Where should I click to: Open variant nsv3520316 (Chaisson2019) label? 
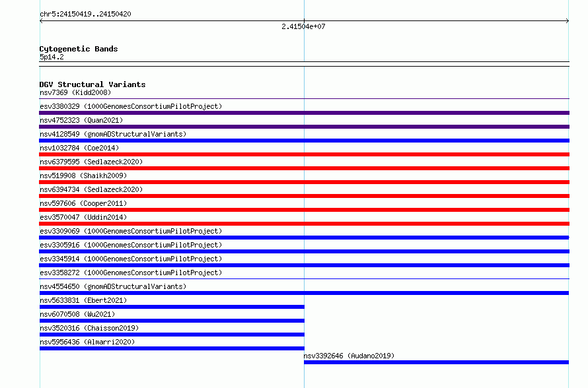[x=89, y=328]
